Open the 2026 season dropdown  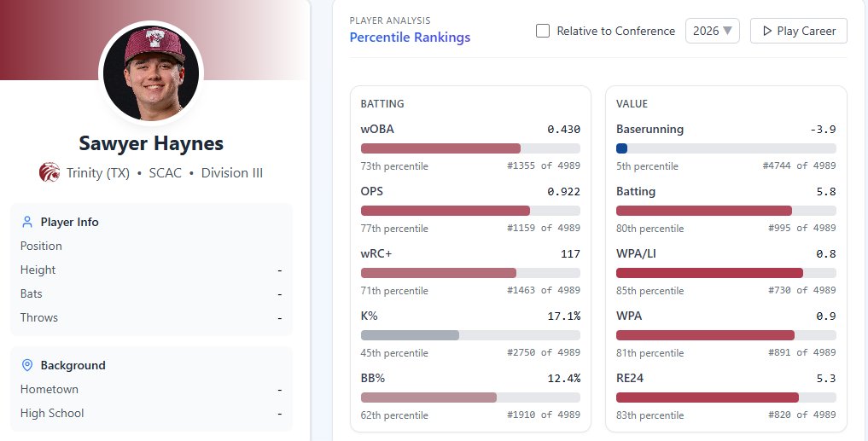click(713, 31)
